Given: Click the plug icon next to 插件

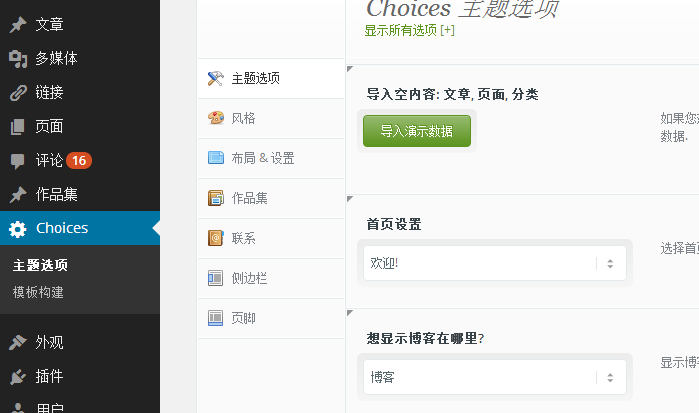Looking at the screenshot, I should point(18,376).
